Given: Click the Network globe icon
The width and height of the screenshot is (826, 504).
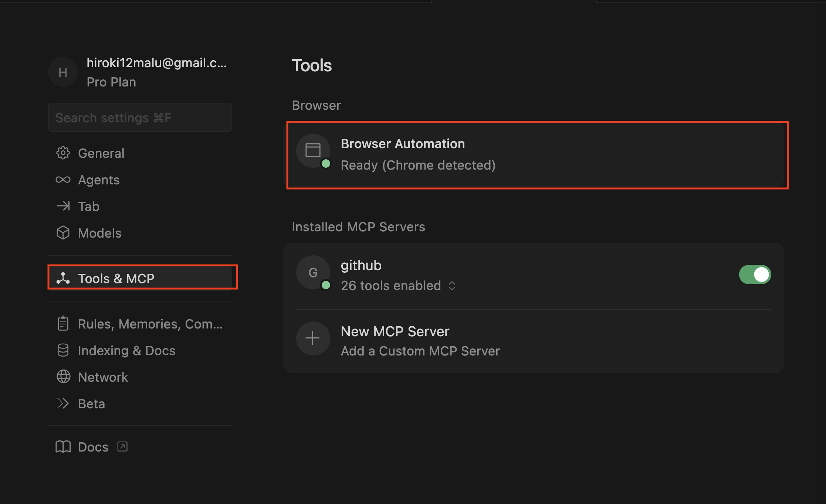Looking at the screenshot, I should 63,377.
